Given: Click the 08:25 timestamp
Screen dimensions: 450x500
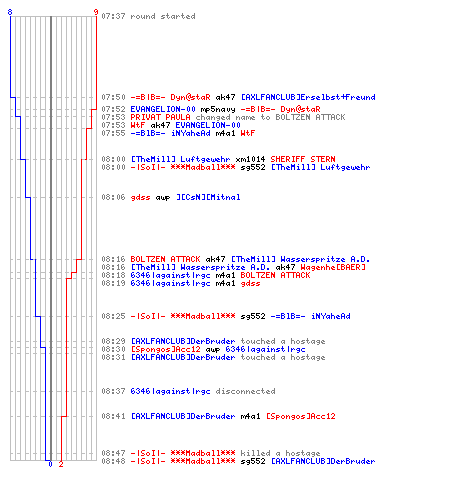Looking at the screenshot, I should tap(113, 316).
